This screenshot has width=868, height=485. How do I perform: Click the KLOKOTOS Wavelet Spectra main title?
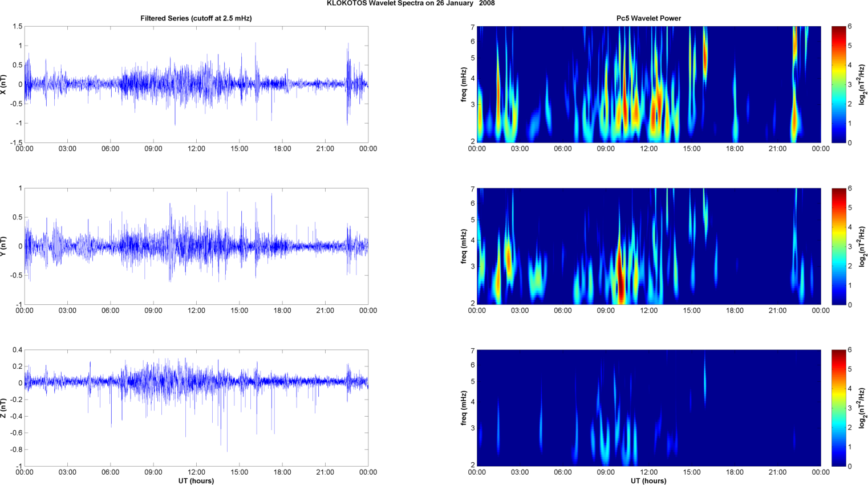coord(411,3)
